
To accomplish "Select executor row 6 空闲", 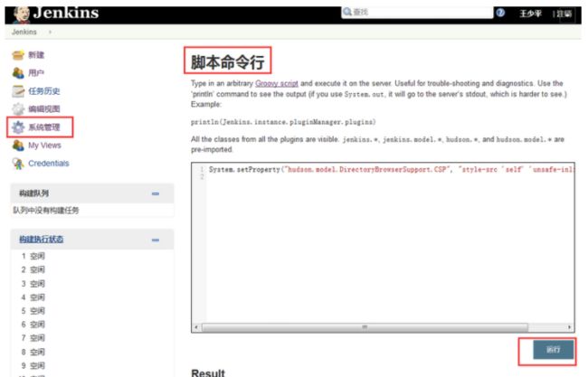I will [33, 325].
